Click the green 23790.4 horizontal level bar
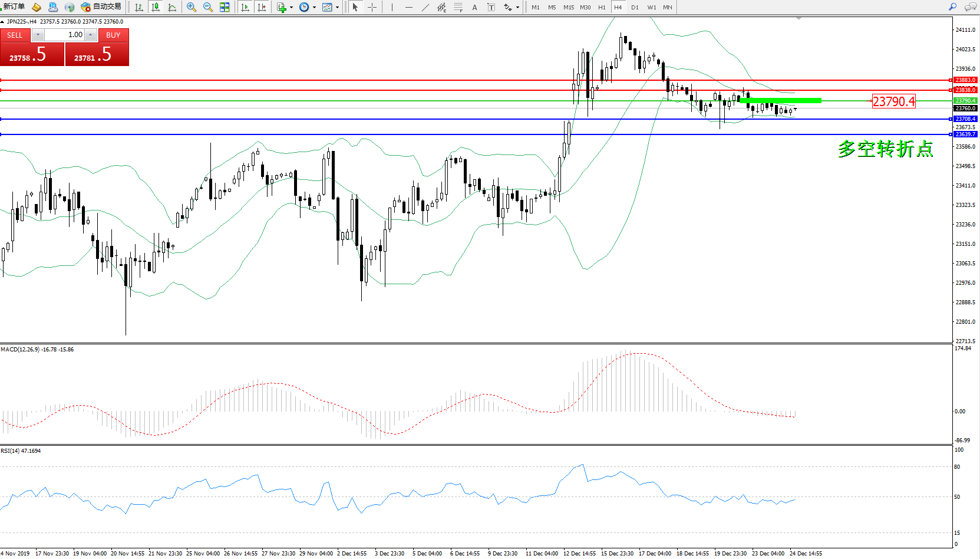 pos(780,101)
